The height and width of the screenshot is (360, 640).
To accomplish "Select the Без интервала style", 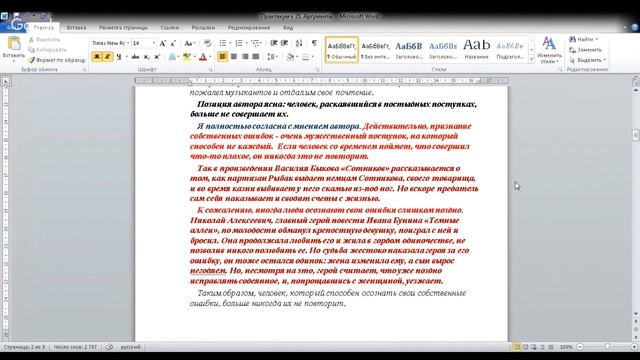I will click(376, 50).
